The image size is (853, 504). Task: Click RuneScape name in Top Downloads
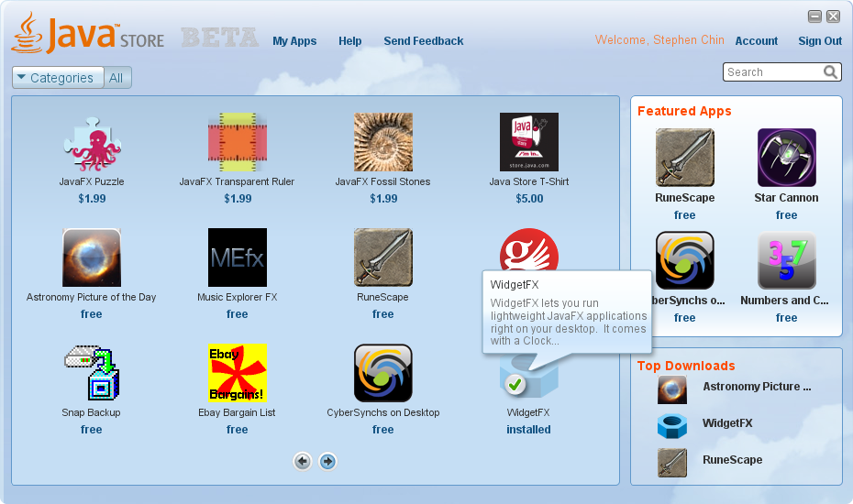732,459
